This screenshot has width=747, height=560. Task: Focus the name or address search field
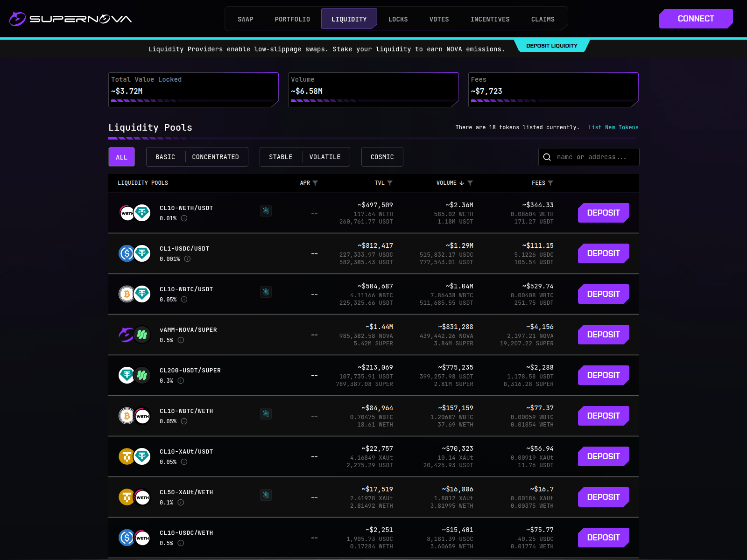pyautogui.click(x=589, y=157)
